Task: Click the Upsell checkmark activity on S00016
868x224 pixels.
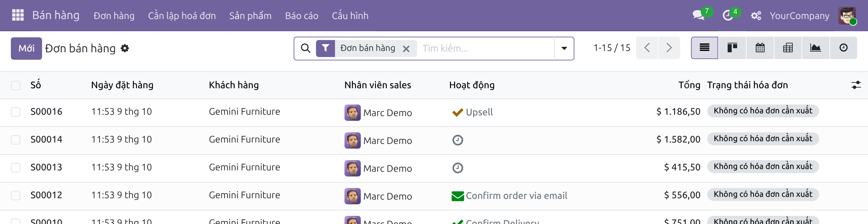Action: click(458, 112)
